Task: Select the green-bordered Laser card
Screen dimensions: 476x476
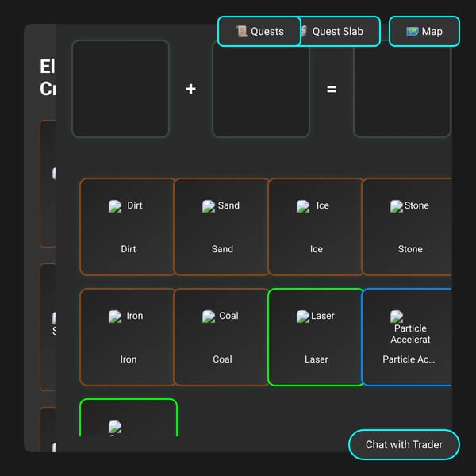Action: tap(316, 337)
